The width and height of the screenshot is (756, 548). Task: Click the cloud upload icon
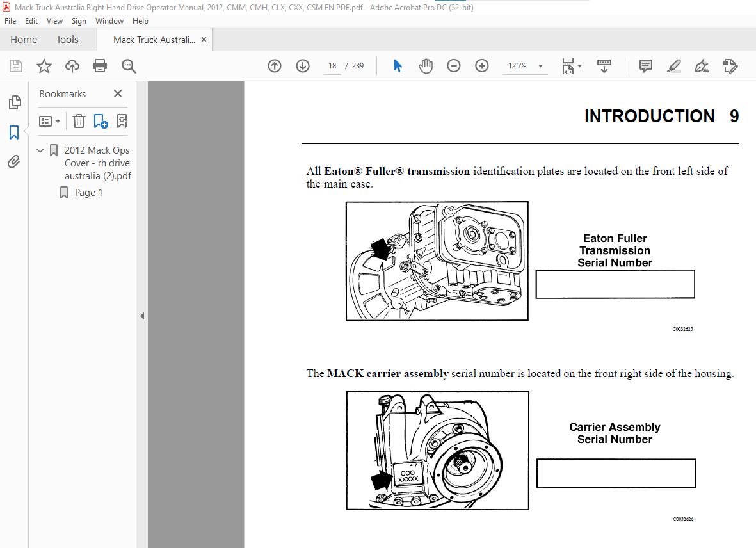tap(72, 66)
